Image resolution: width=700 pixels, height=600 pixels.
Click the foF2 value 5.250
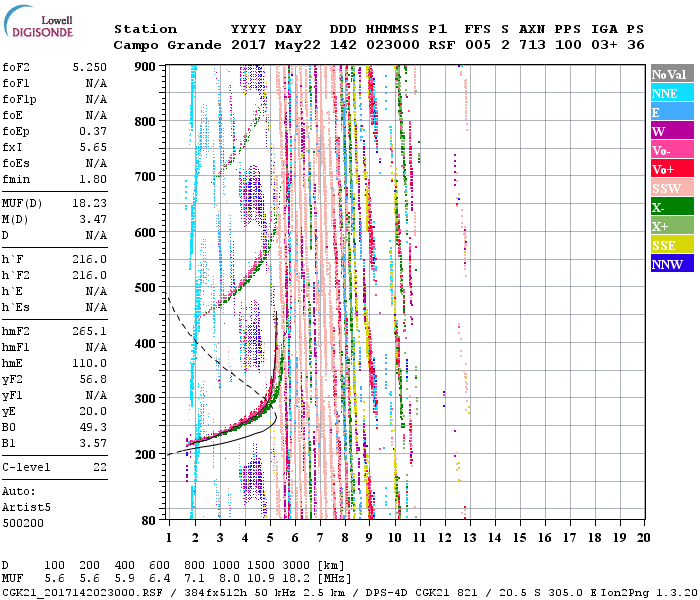click(x=89, y=67)
